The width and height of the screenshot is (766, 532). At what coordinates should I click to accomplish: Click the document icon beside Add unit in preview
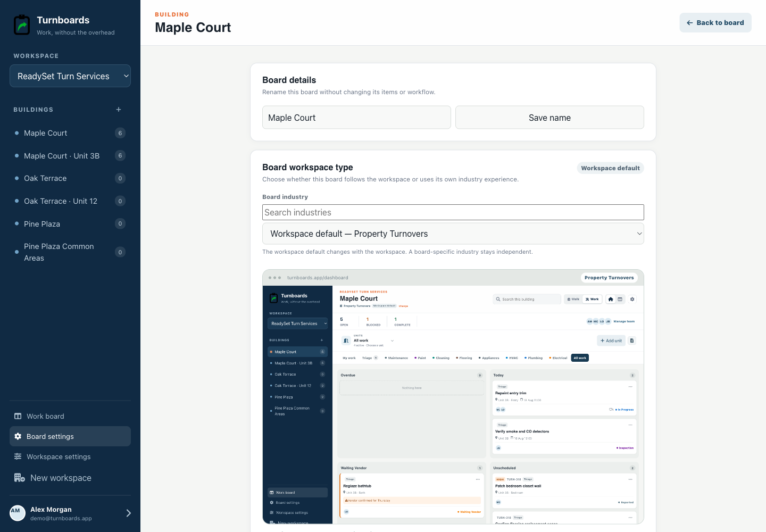coord(632,340)
